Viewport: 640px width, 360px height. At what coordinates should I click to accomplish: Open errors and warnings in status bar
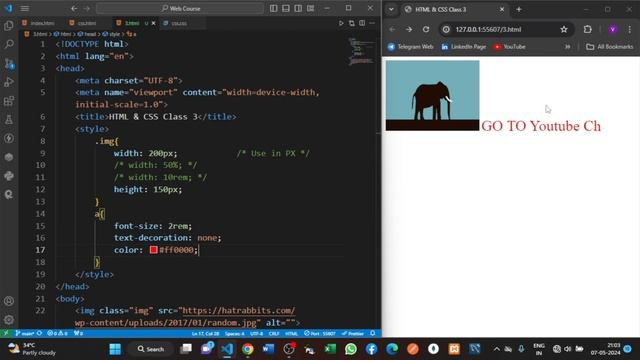tap(57, 333)
